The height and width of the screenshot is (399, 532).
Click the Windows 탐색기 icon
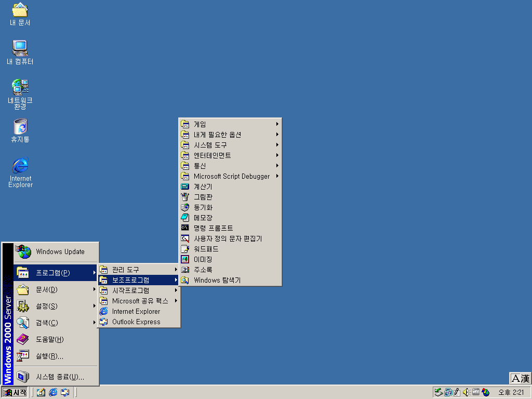pyautogui.click(x=185, y=280)
